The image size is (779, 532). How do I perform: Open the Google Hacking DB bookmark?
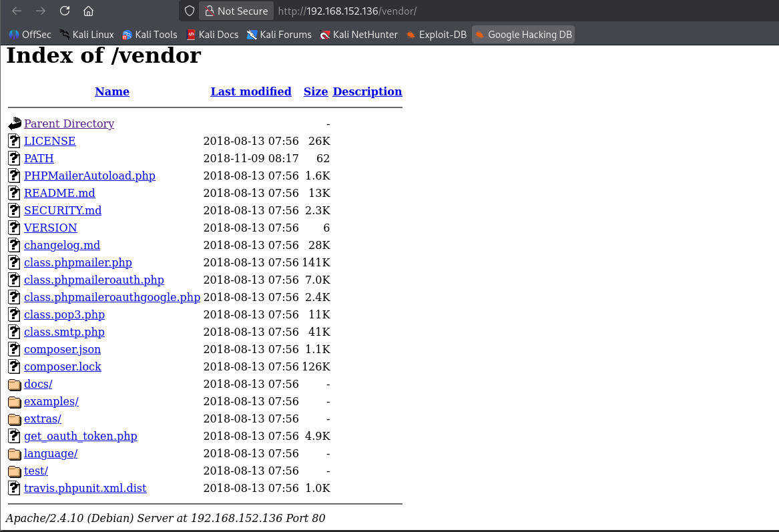[x=523, y=34]
